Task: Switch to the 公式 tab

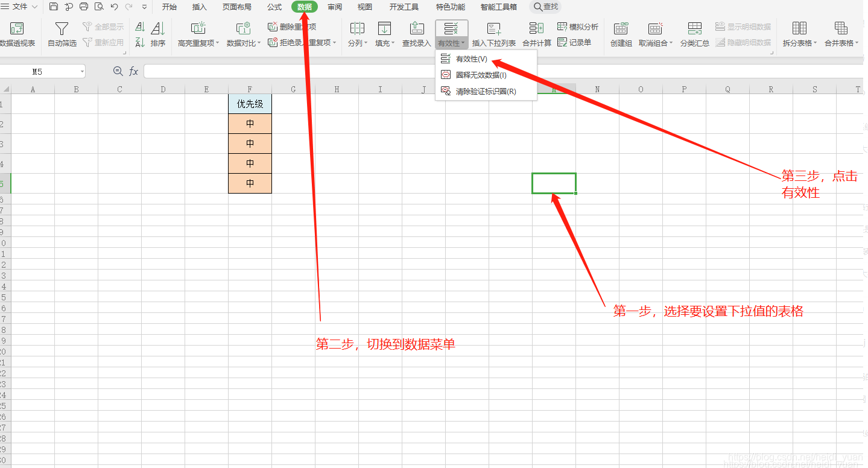Action: [x=274, y=7]
